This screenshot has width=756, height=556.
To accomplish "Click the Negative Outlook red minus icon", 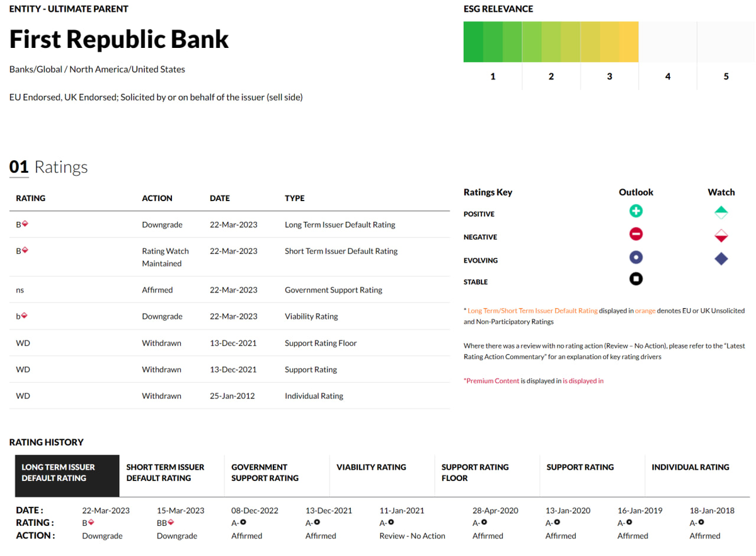I will point(636,235).
